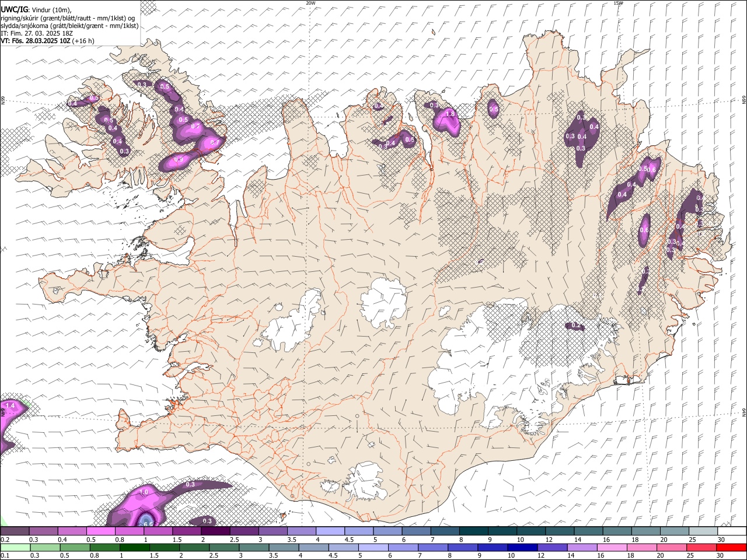Viewport: 747px width, 560px height.
Task: Click the '0.2' number in top legend row
Action: (4, 540)
